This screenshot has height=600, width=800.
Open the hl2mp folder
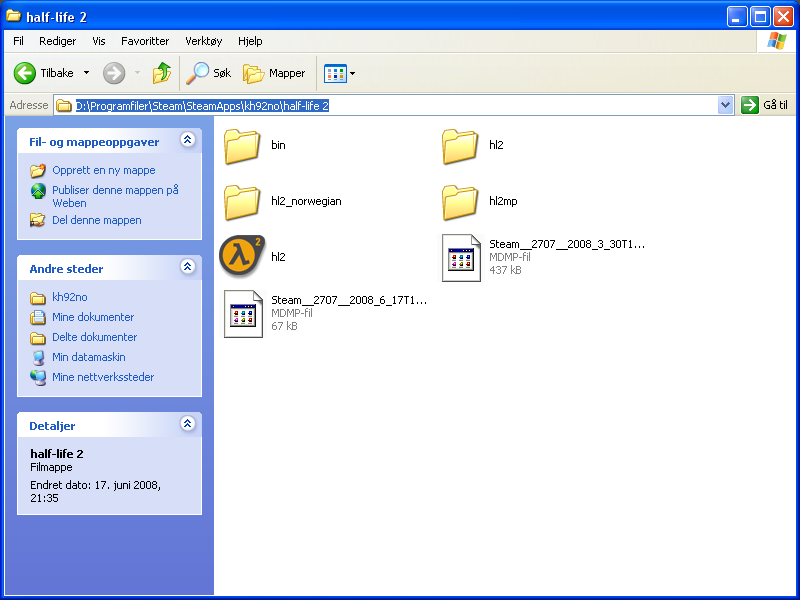tap(460, 201)
